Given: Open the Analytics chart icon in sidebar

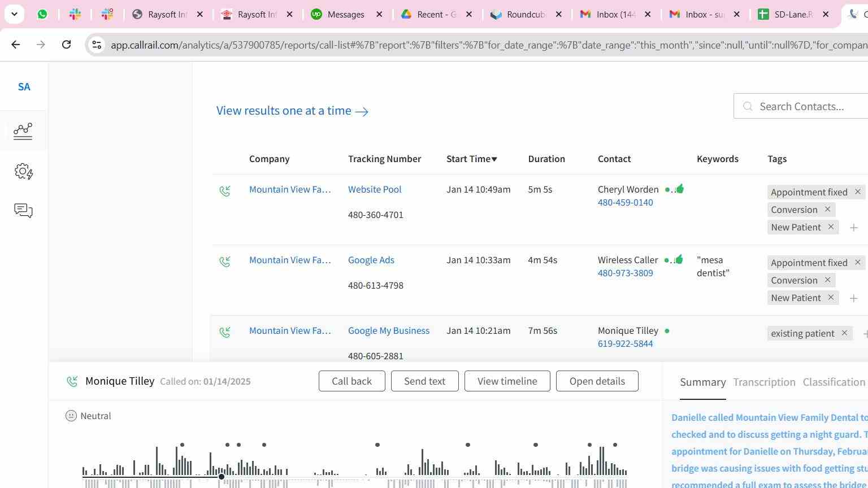Looking at the screenshot, I should click(x=23, y=131).
